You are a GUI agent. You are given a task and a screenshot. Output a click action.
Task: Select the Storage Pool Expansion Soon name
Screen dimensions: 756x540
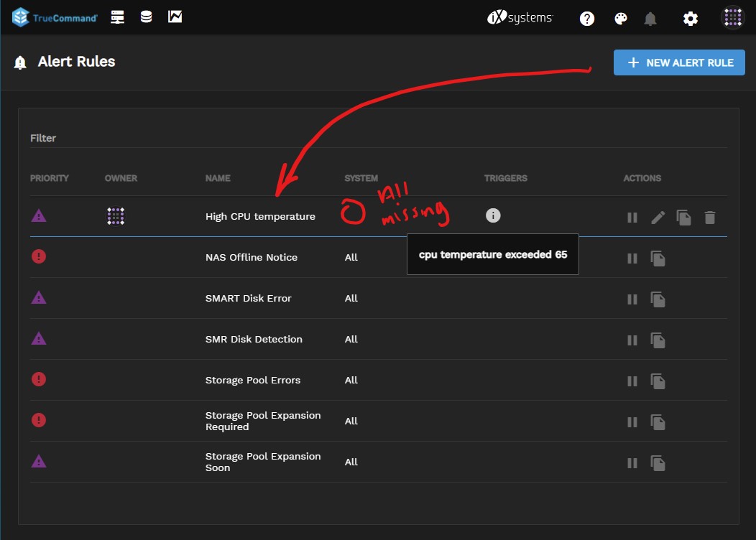pyautogui.click(x=263, y=462)
